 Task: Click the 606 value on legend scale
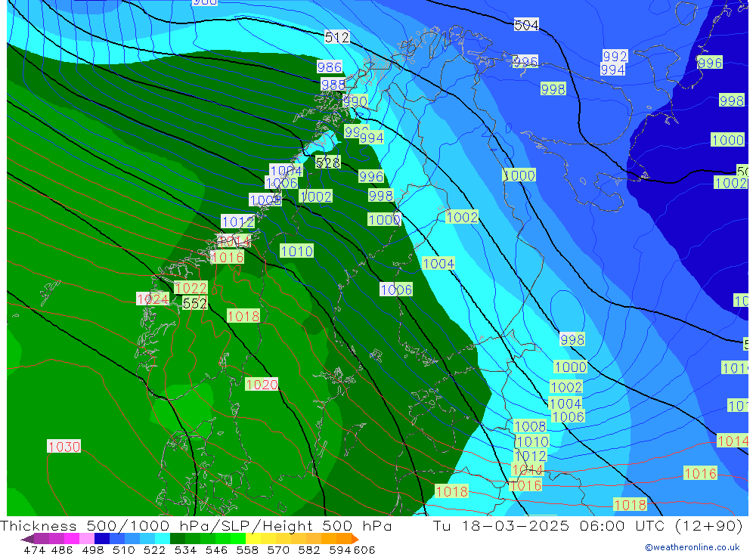pyautogui.click(x=364, y=549)
